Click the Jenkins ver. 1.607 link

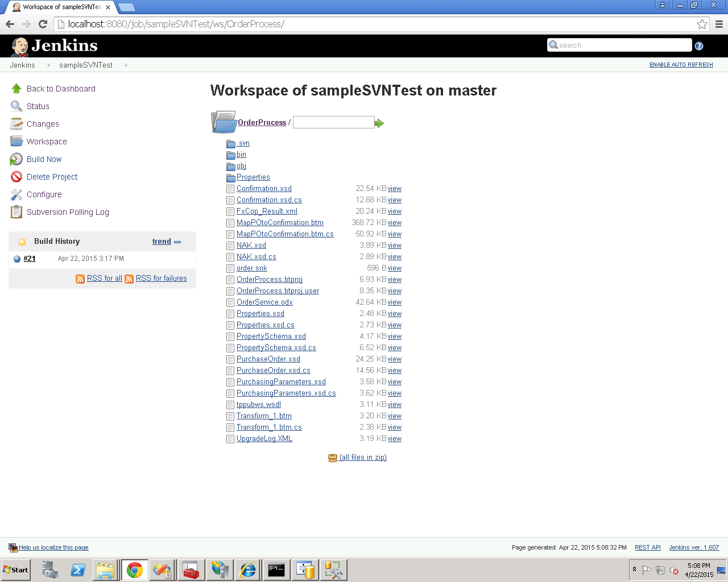pyautogui.click(x=694, y=547)
